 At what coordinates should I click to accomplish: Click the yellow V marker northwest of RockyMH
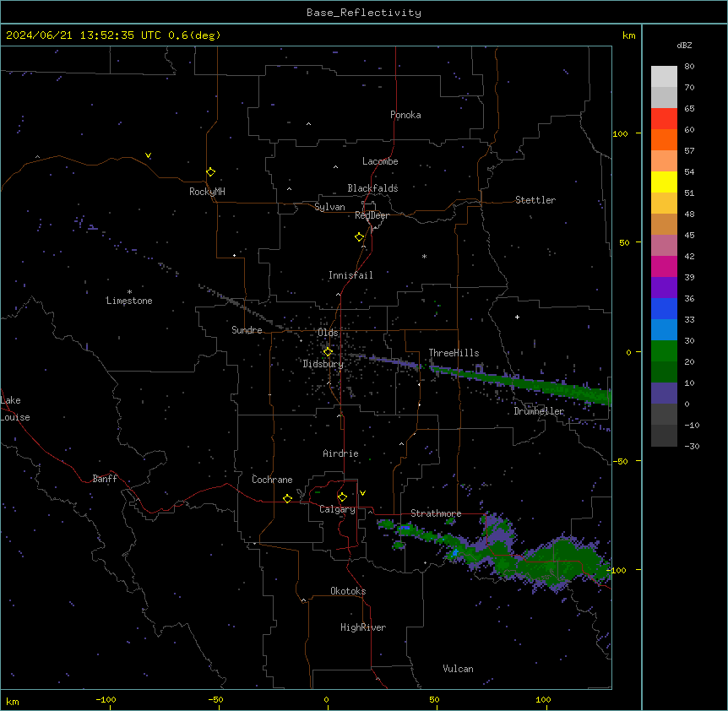pos(148,155)
